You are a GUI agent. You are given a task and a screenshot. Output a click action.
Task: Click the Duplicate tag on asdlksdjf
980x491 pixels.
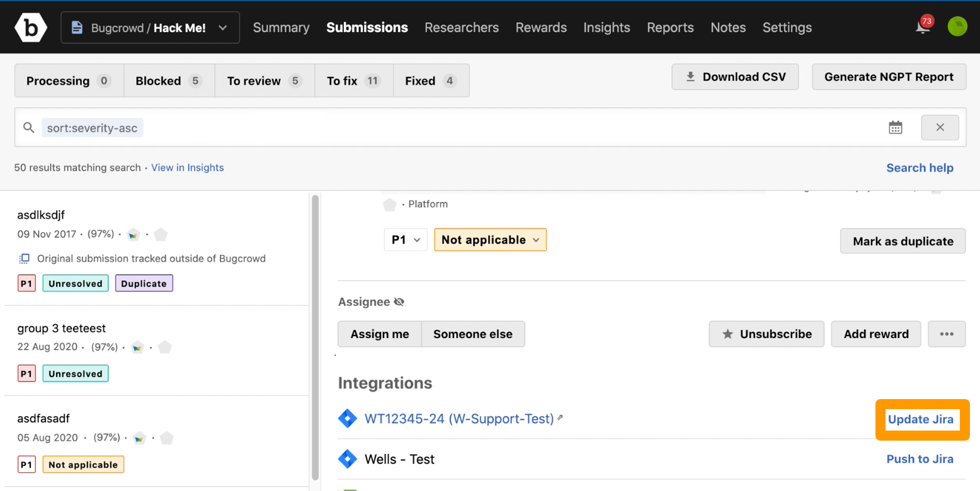tap(144, 283)
